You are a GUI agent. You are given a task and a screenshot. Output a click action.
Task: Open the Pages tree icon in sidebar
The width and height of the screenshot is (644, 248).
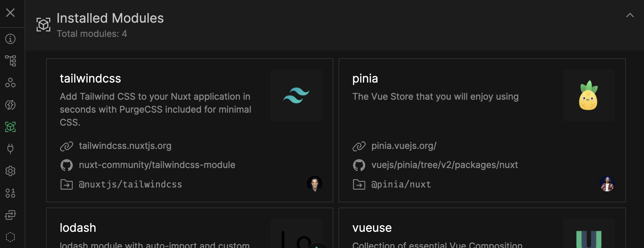[x=10, y=61]
